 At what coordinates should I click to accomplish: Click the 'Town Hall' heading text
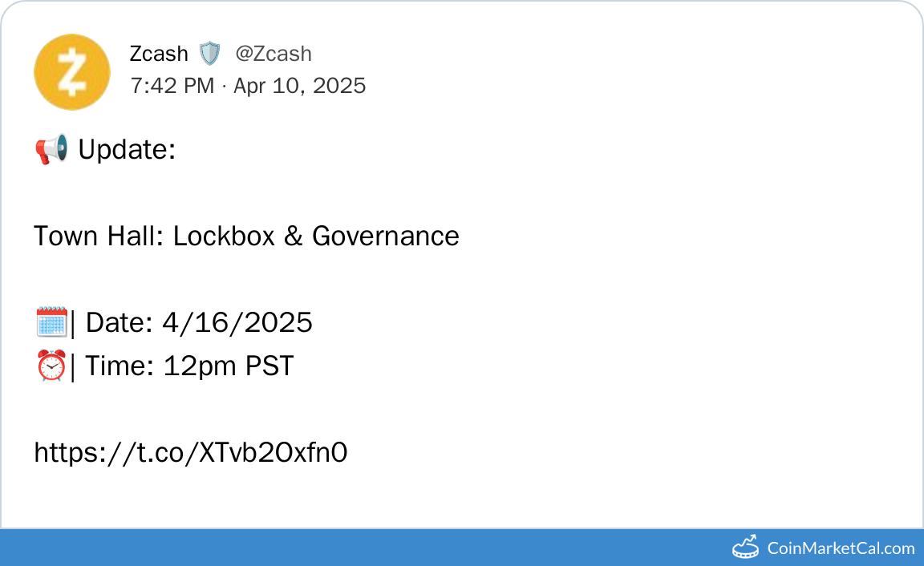pyautogui.click(x=99, y=237)
